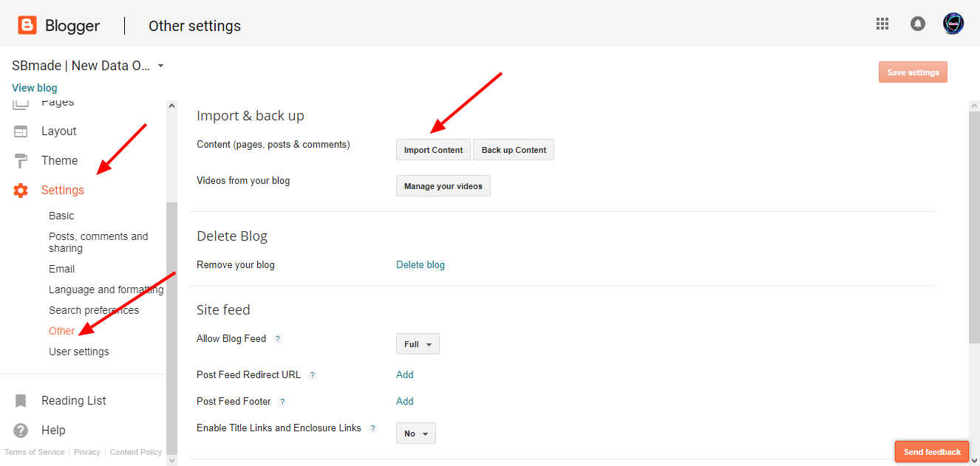The width and height of the screenshot is (980, 466).
Task: Click the Blogger wordmark text
Action: [72, 26]
